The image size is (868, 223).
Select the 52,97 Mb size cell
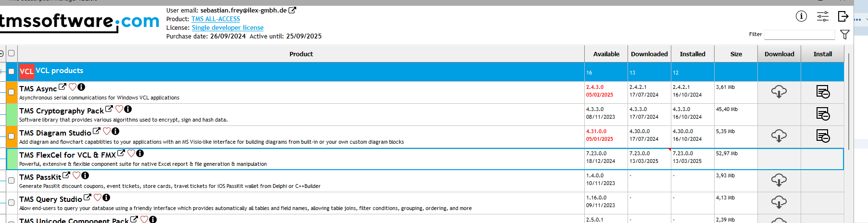[736, 159]
